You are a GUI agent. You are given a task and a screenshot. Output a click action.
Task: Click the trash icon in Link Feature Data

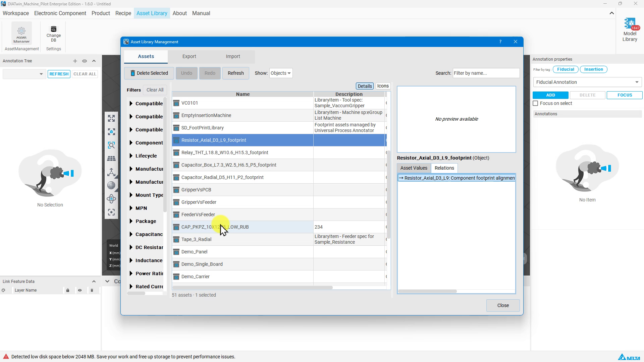click(x=92, y=290)
